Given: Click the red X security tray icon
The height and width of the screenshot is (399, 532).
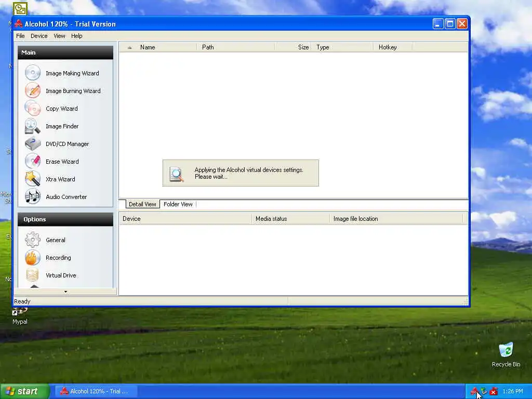Looking at the screenshot, I should point(494,391).
